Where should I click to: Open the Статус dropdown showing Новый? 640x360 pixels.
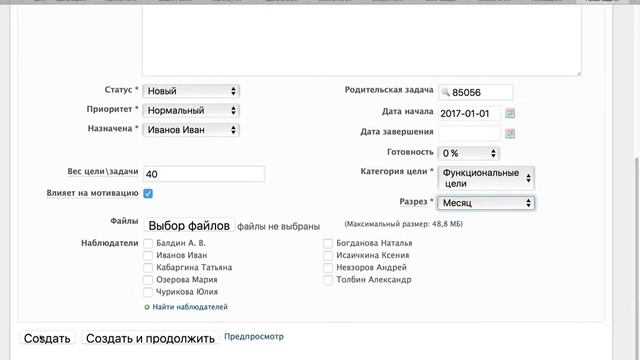tap(191, 91)
